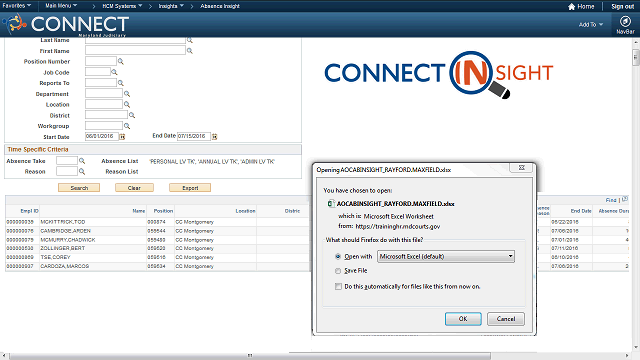Click the Position column header
This screenshot has width=640, height=360.
coord(163,211)
